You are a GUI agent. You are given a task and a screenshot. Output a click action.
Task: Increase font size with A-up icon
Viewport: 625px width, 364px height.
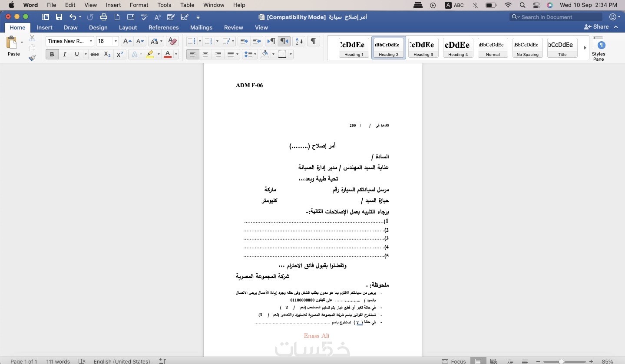[127, 41]
